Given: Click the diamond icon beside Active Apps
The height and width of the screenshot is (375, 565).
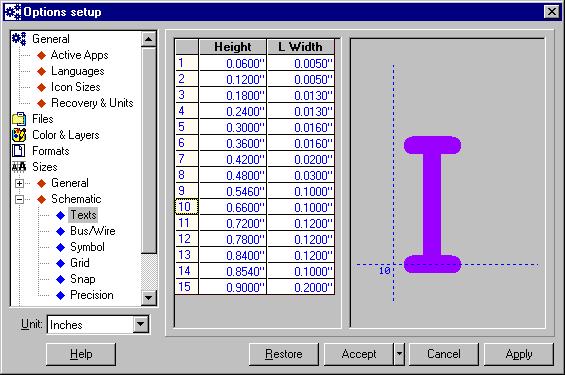Looking at the screenshot, I should pyautogui.click(x=41, y=55).
